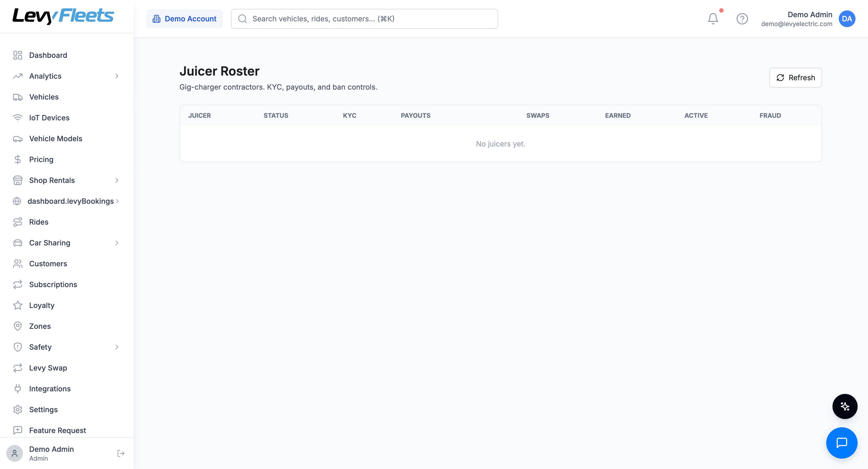Go to Vehicles page
The height and width of the screenshot is (469, 868).
click(x=67, y=97)
